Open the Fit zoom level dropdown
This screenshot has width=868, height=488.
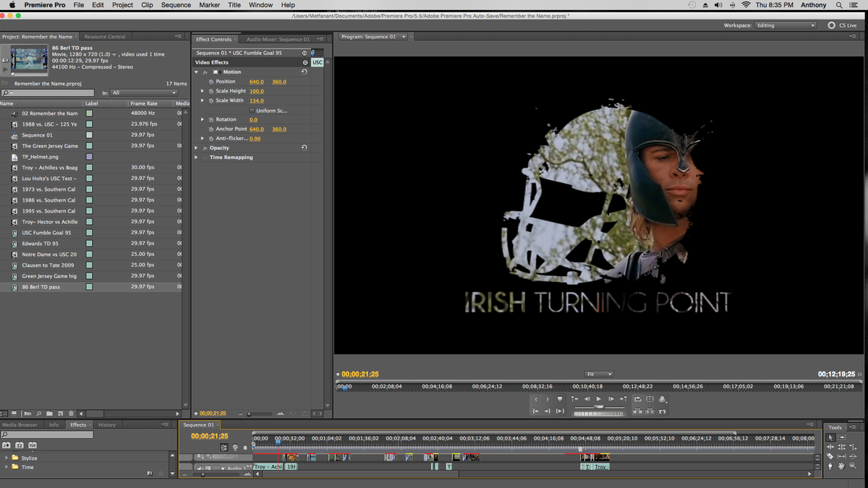click(599, 374)
